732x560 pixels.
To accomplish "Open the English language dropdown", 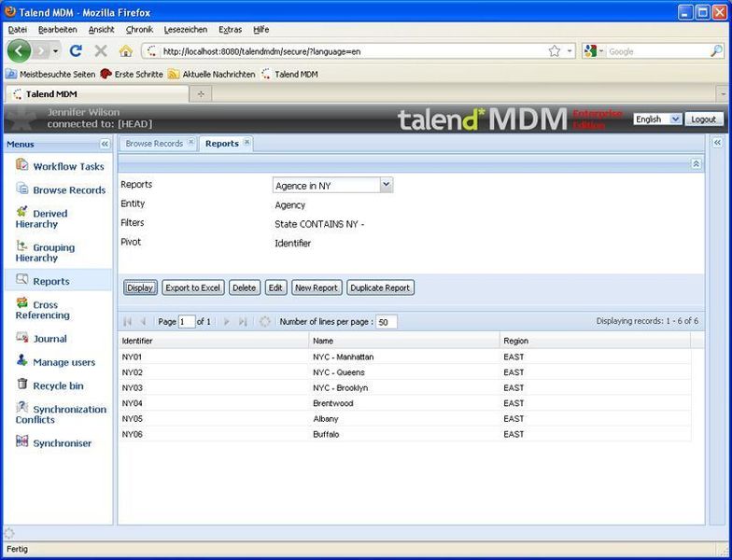I will point(675,119).
